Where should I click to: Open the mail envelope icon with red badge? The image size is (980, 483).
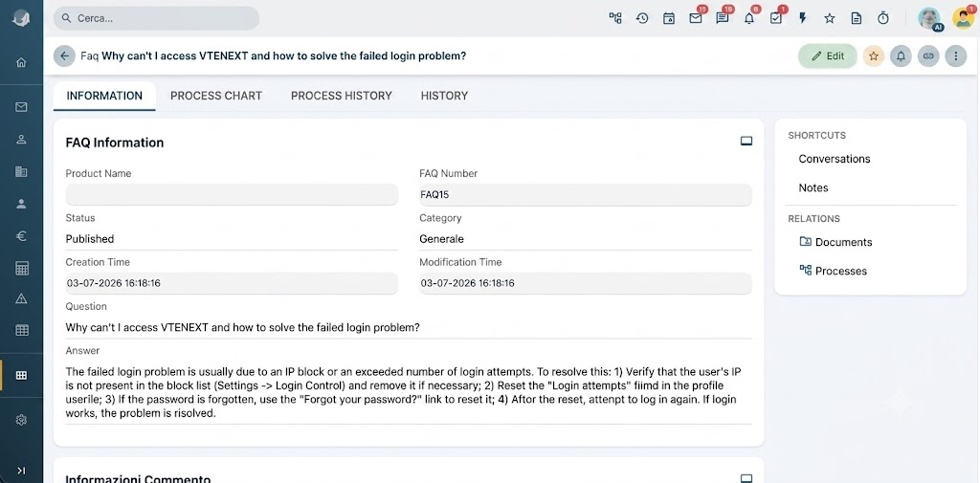click(696, 18)
